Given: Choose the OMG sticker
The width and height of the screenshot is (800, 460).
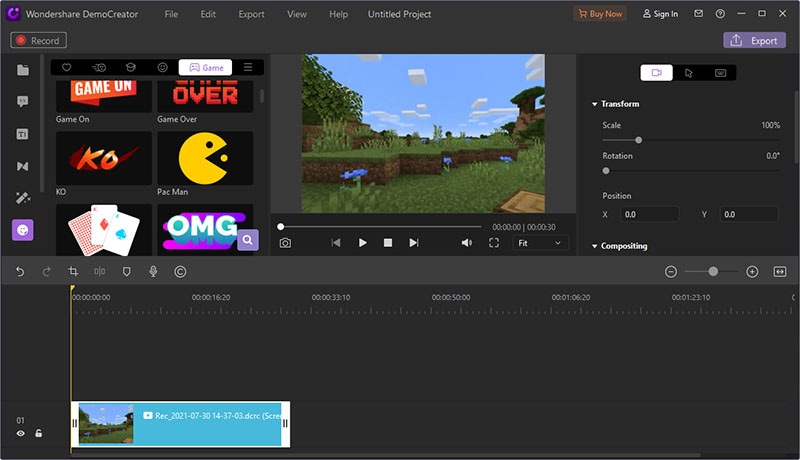Looking at the screenshot, I should pyautogui.click(x=205, y=229).
